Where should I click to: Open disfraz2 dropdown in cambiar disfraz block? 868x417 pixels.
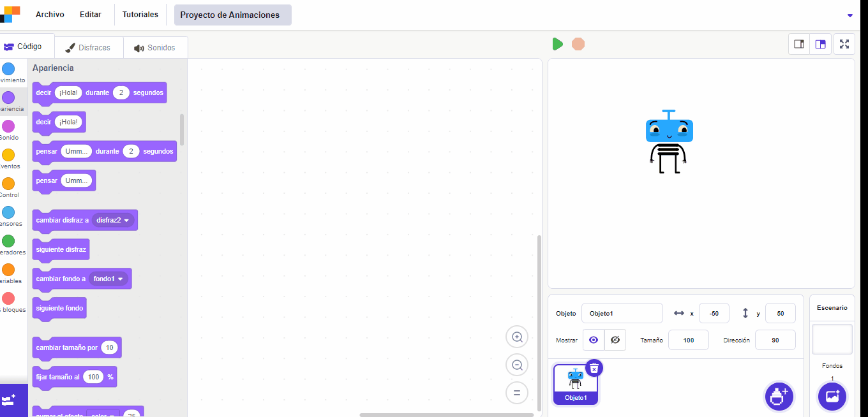pyautogui.click(x=113, y=220)
